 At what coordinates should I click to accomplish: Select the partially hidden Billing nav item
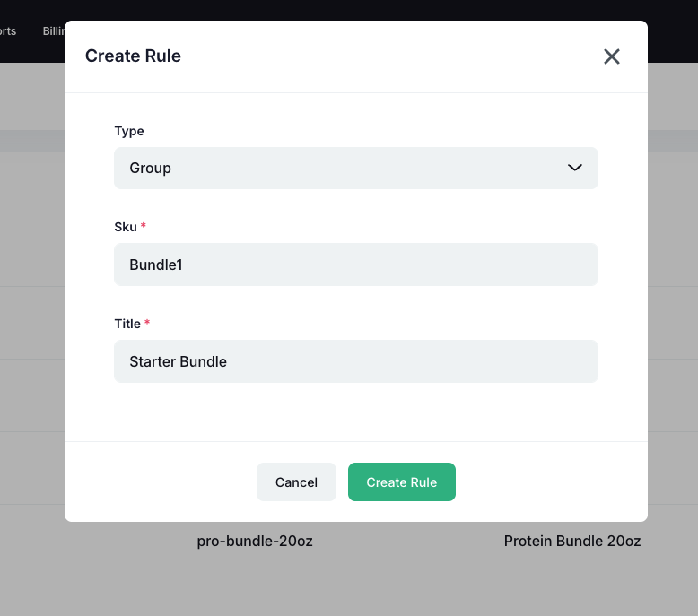[54, 31]
